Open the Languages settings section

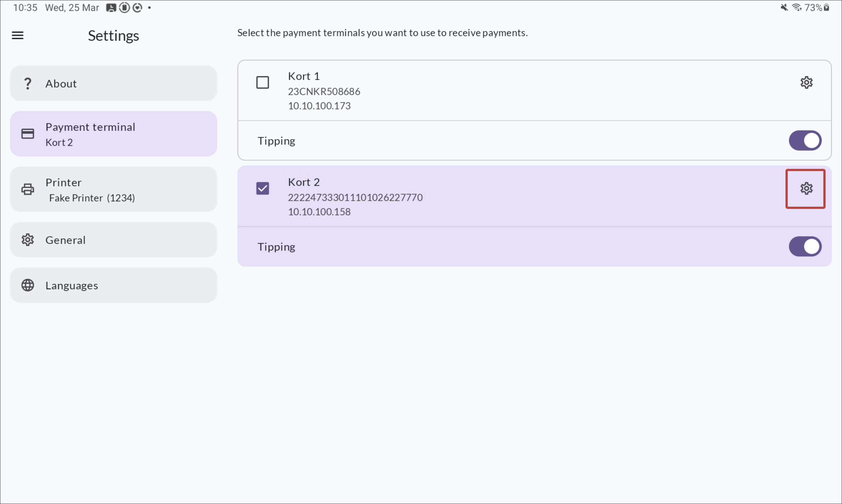[x=114, y=285]
